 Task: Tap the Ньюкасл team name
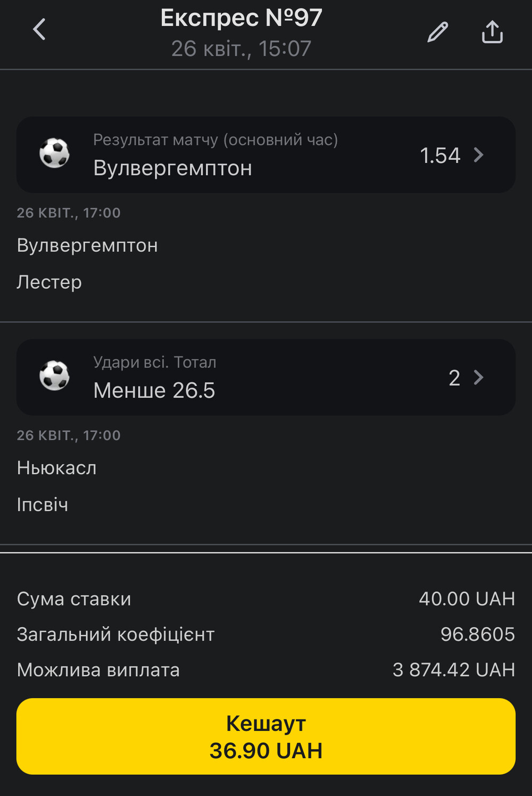[x=56, y=468]
